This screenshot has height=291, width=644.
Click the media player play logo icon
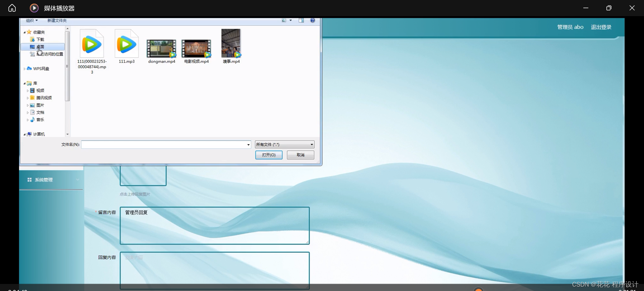coord(34,8)
